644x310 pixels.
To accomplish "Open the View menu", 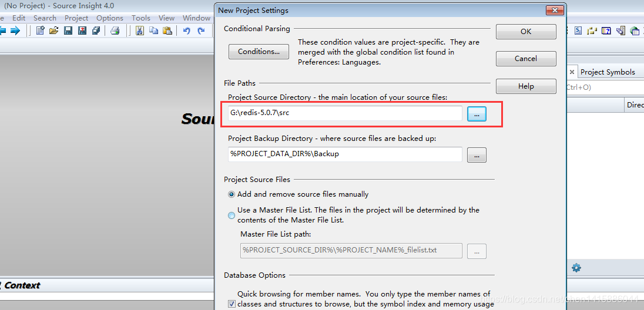I will [166, 18].
